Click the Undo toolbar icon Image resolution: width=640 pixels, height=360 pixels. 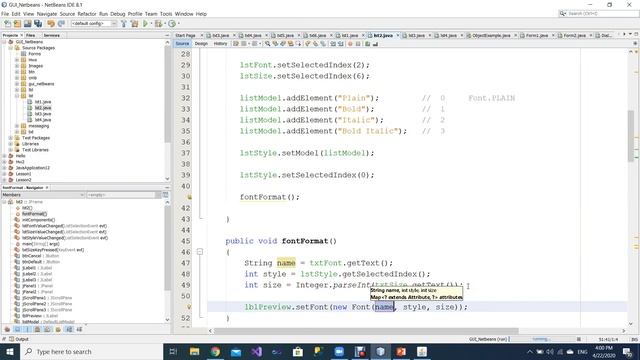tap(51, 24)
